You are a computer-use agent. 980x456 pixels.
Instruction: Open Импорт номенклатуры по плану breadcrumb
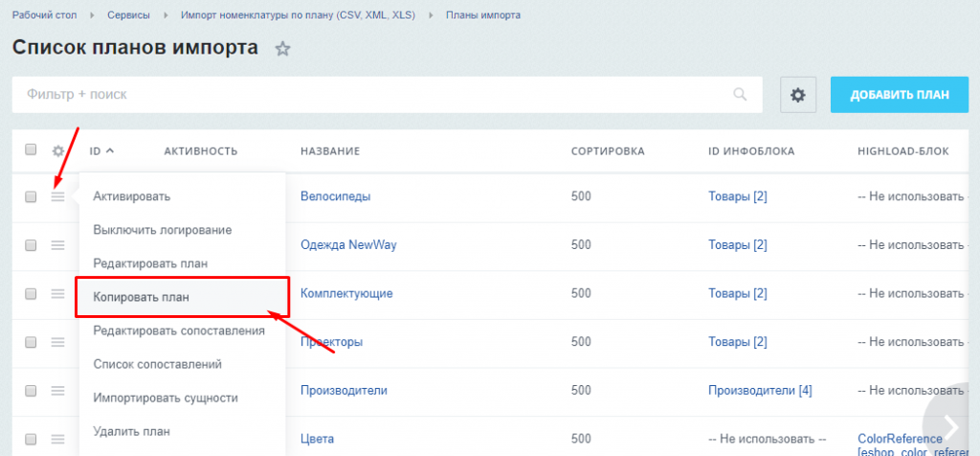tap(299, 15)
